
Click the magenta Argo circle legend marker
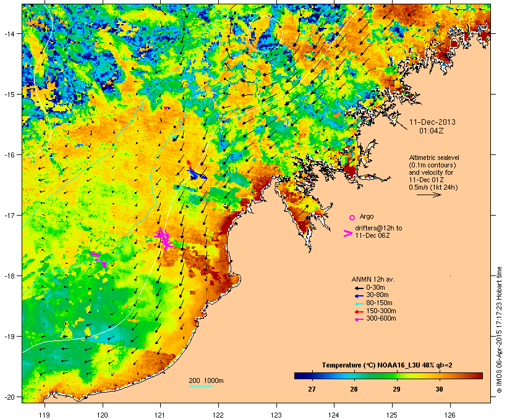click(x=352, y=218)
